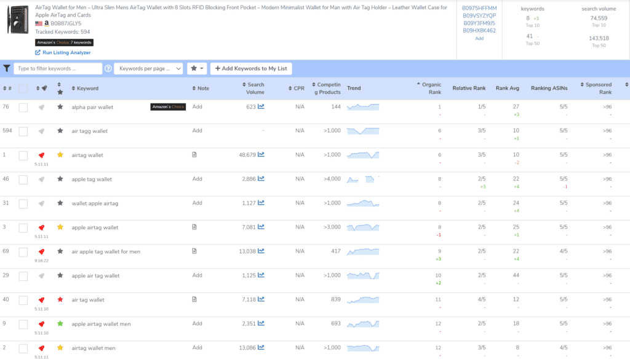Click Relative Rank column header
The width and height of the screenshot is (630, 364).
pos(469,88)
